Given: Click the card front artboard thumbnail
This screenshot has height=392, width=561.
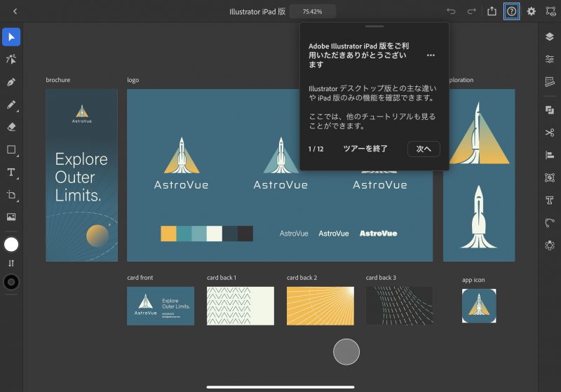Looking at the screenshot, I should tap(161, 306).
